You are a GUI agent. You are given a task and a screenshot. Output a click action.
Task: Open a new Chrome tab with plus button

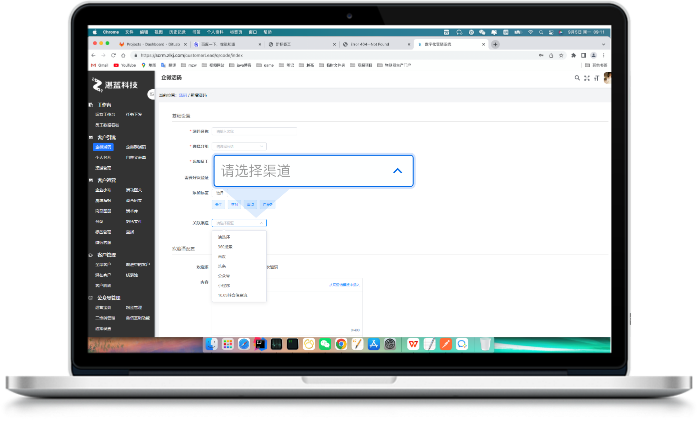pos(495,44)
